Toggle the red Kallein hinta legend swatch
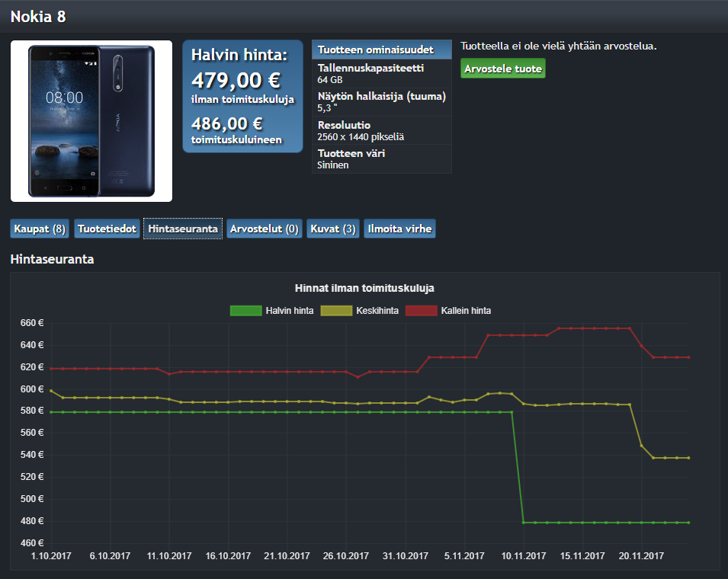This screenshot has width=728, height=579. point(421,311)
